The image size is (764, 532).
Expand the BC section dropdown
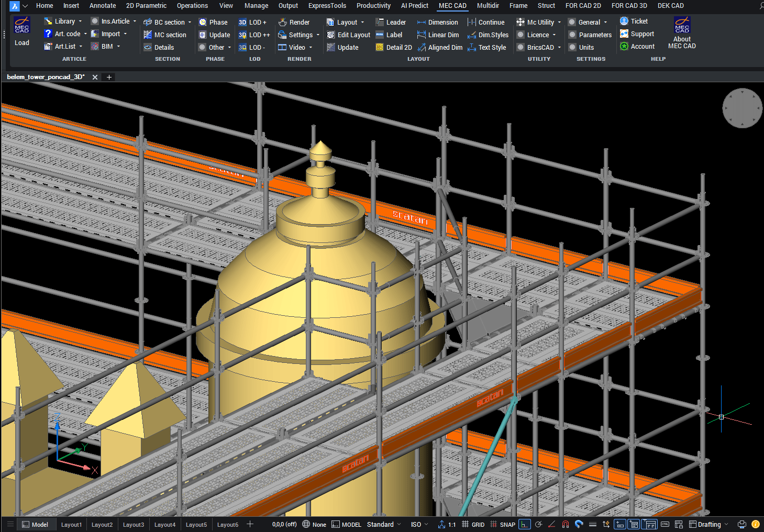[x=190, y=23]
